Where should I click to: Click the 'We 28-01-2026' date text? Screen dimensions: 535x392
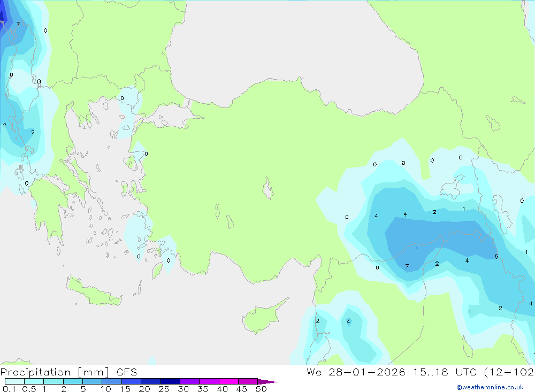(x=356, y=372)
